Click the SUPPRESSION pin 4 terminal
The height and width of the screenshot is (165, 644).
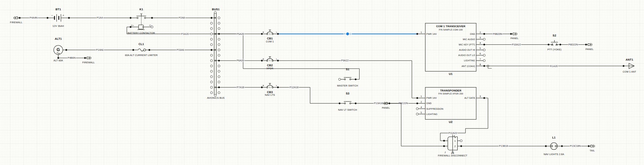tap(418, 109)
